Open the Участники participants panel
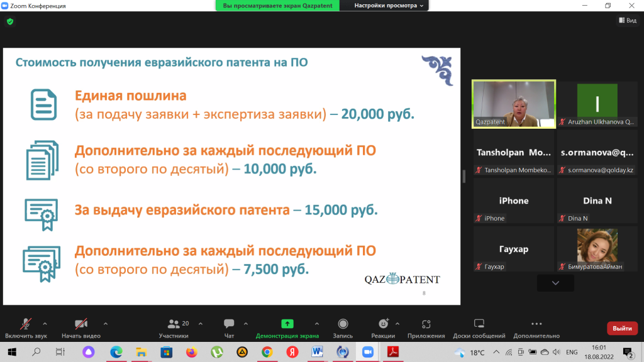 (174, 327)
